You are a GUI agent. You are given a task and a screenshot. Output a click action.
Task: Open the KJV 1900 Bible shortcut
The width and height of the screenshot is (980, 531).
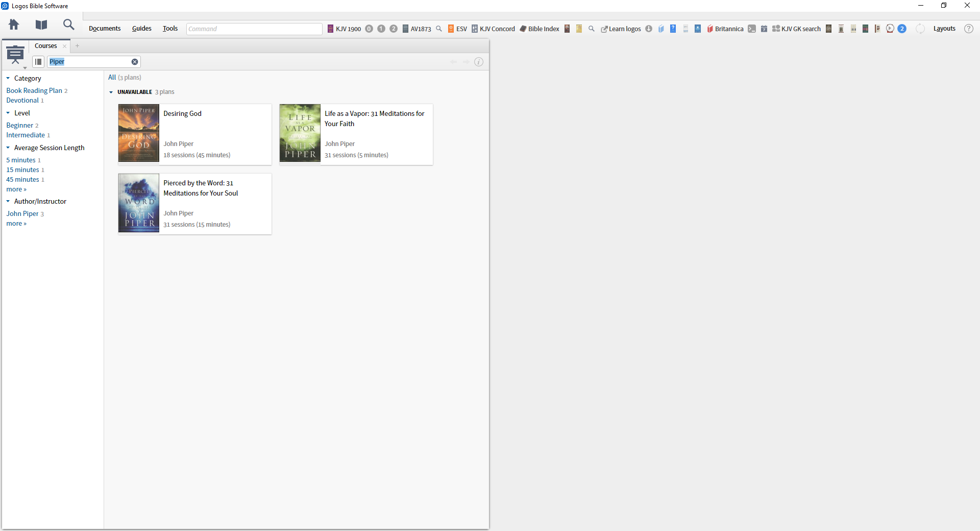pos(344,29)
